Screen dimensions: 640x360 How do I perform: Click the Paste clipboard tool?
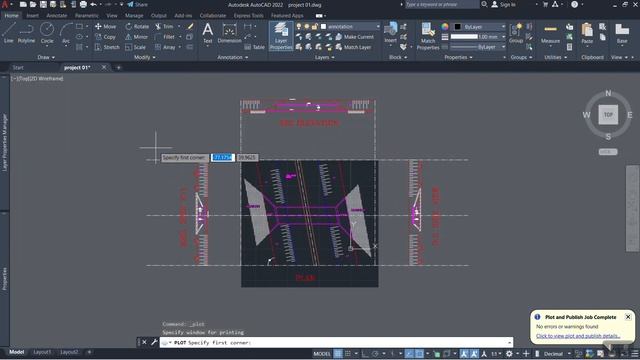tap(587, 33)
